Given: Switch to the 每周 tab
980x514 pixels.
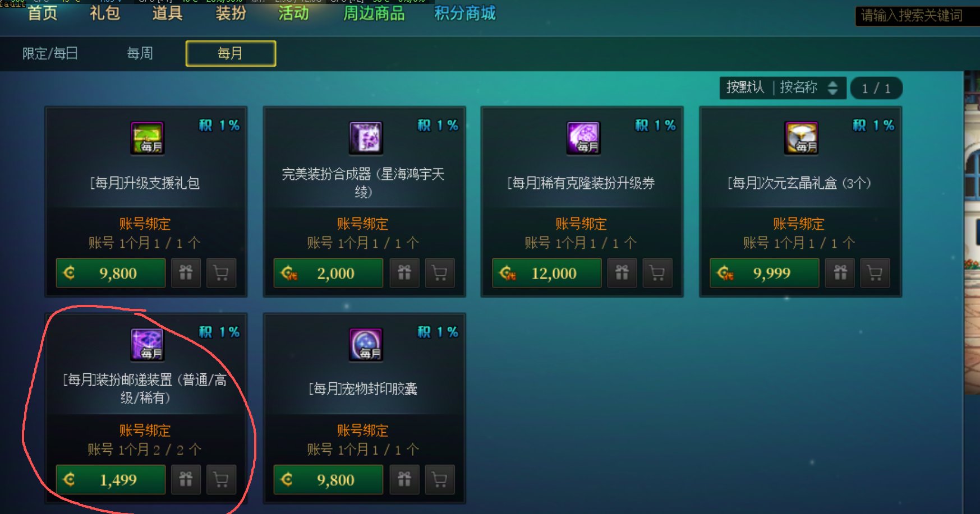Looking at the screenshot, I should click(x=140, y=53).
